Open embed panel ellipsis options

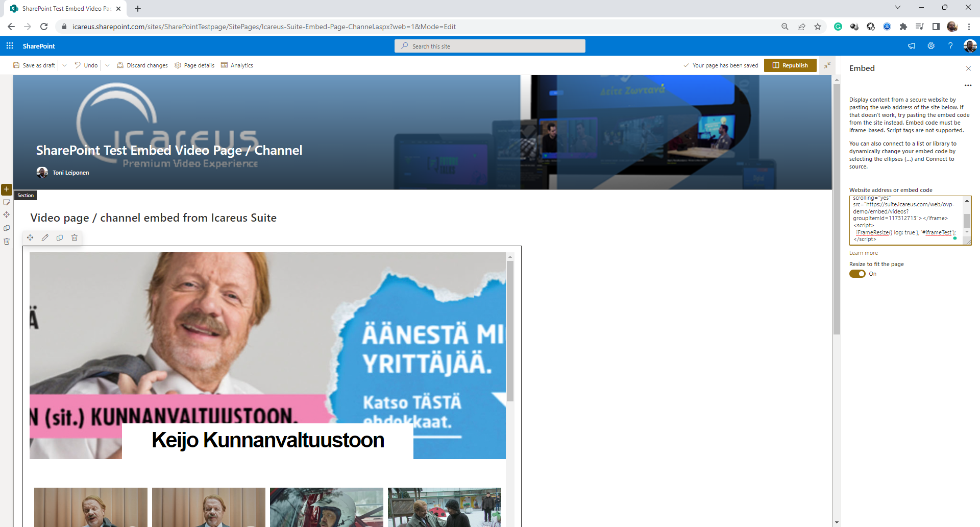[968, 85]
